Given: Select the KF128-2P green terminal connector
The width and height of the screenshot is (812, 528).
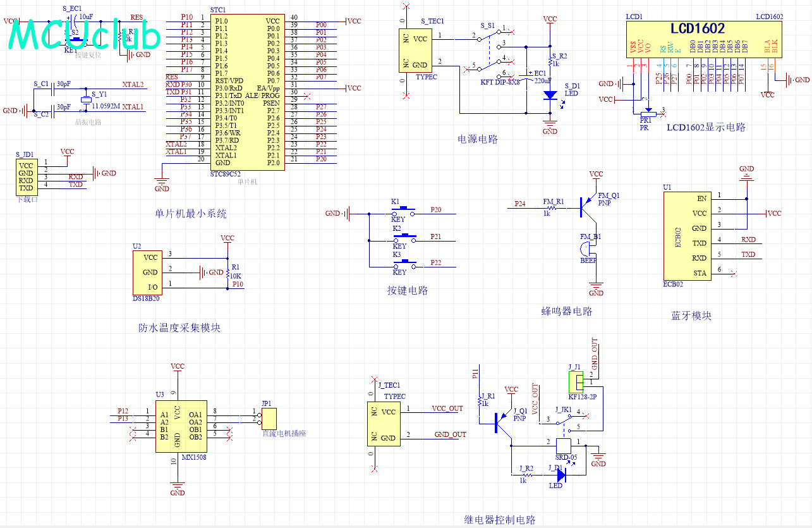Looking at the screenshot, I should point(576,383).
